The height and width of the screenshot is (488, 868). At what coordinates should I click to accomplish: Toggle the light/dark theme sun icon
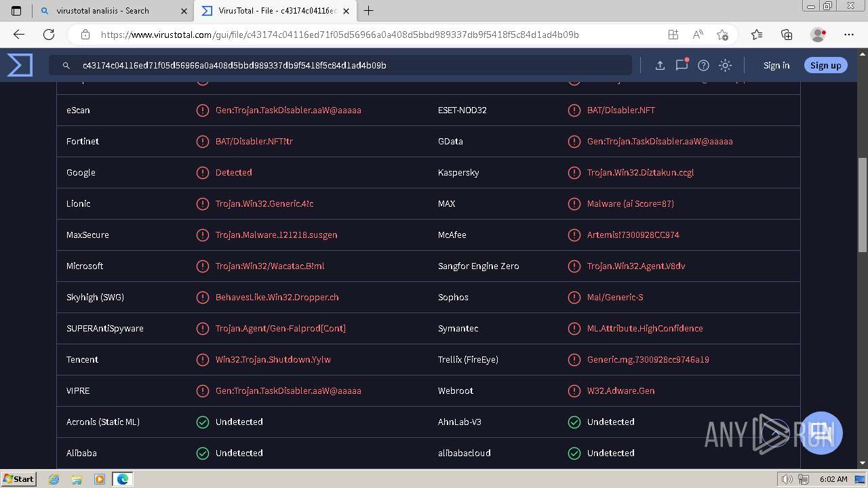click(x=725, y=65)
